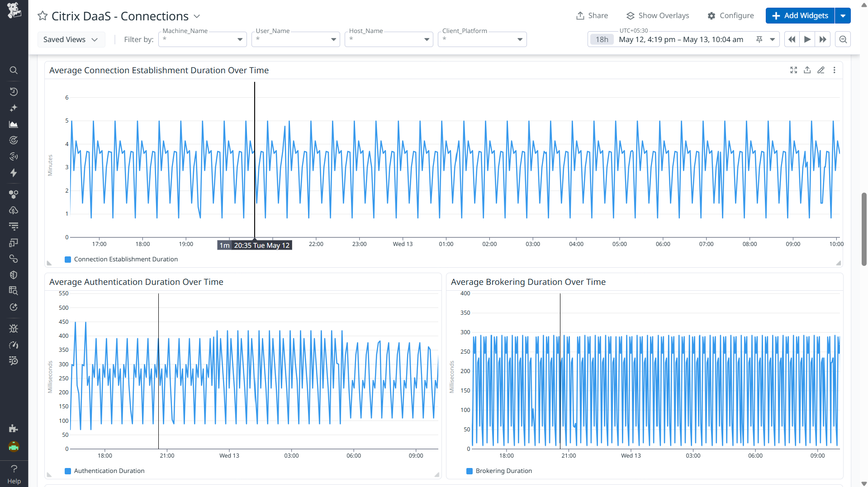This screenshot has width=868, height=487.
Task: Click Average Connection Establishment Duration title
Action: coord(159,70)
